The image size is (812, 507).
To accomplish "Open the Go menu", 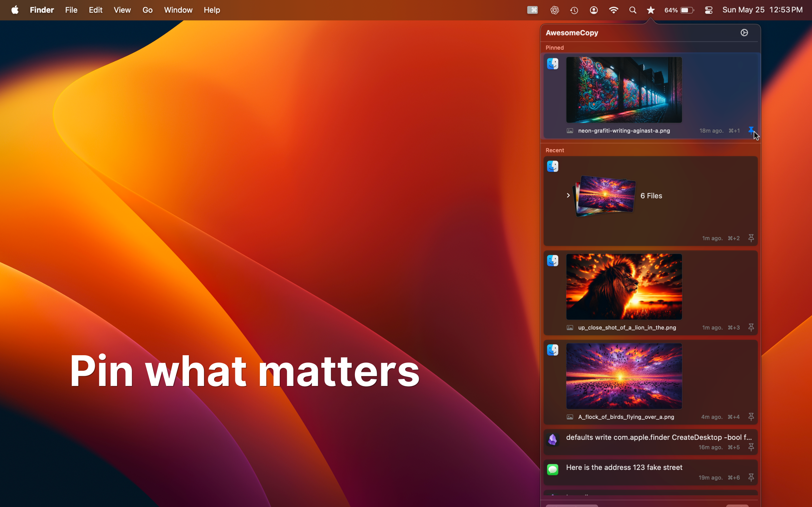I will click(147, 10).
